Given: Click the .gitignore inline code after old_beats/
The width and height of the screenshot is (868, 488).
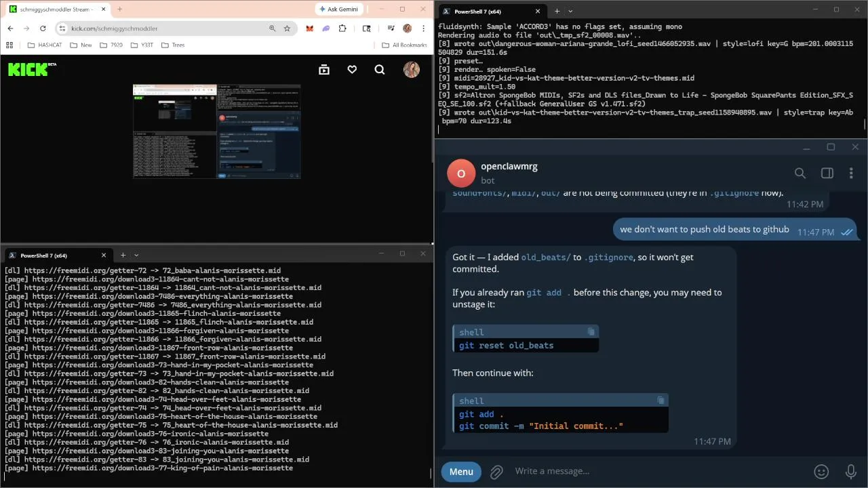Looking at the screenshot, I should click(x=609, y=257).
